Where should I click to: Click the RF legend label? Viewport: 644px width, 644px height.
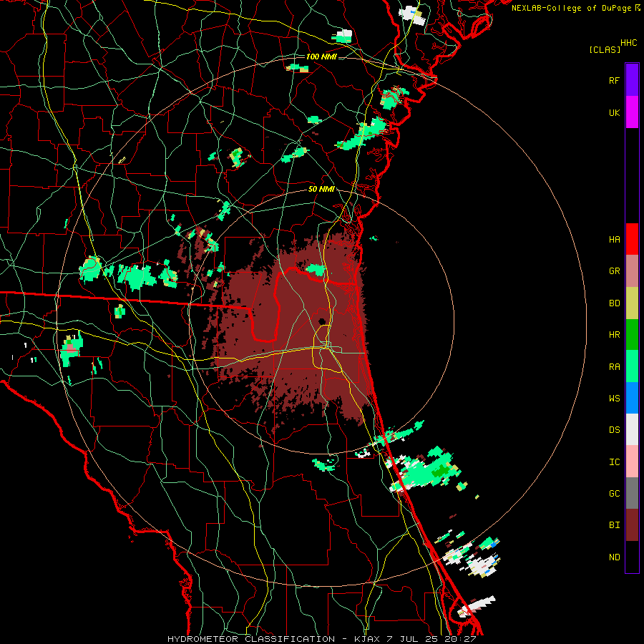614,80
